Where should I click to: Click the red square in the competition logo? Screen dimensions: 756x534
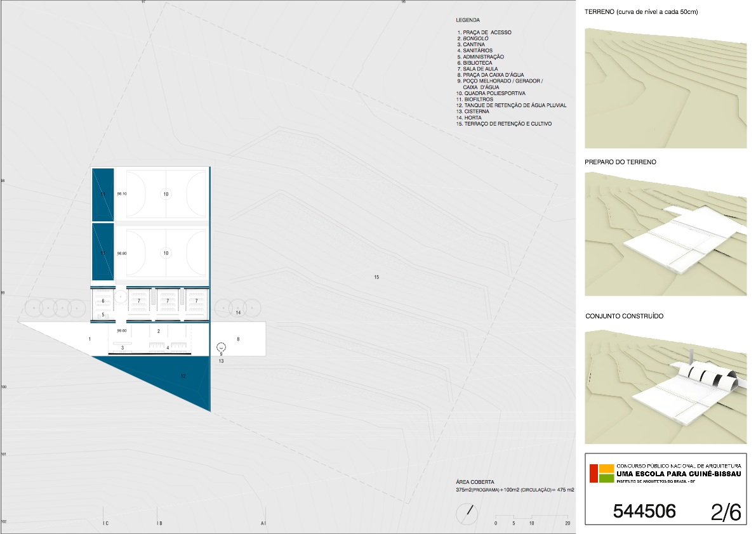tap(594, 474)
